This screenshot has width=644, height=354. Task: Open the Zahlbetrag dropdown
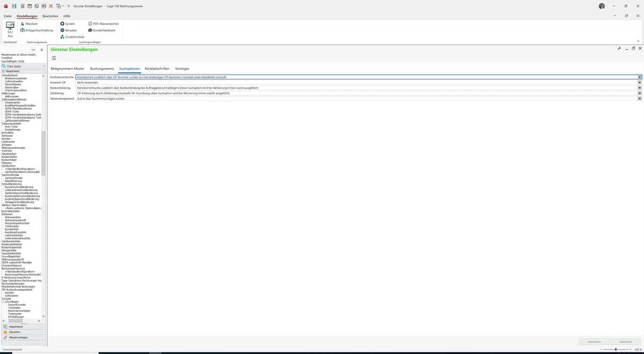point(640,93)
